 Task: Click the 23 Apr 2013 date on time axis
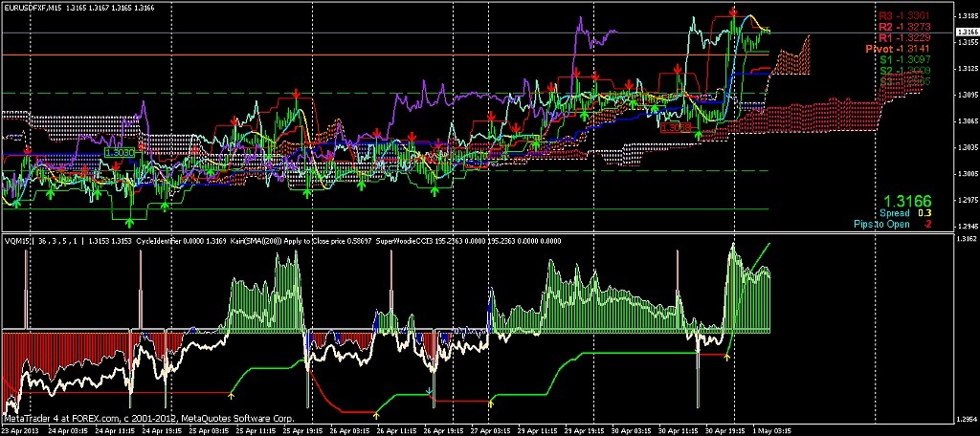(21, 430)
